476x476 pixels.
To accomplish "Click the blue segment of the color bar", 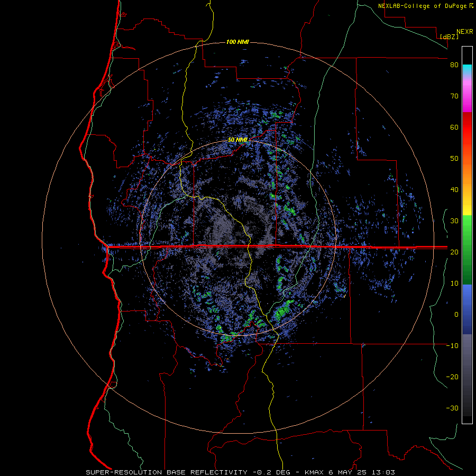I will click(467, 309).
